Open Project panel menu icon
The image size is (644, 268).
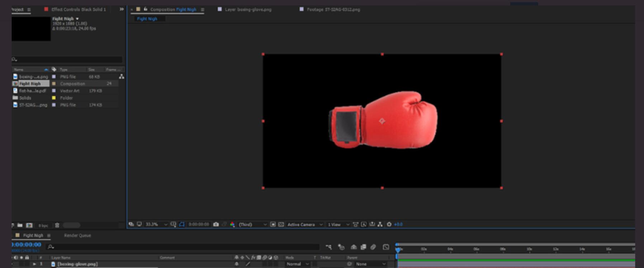coord(29,10)
